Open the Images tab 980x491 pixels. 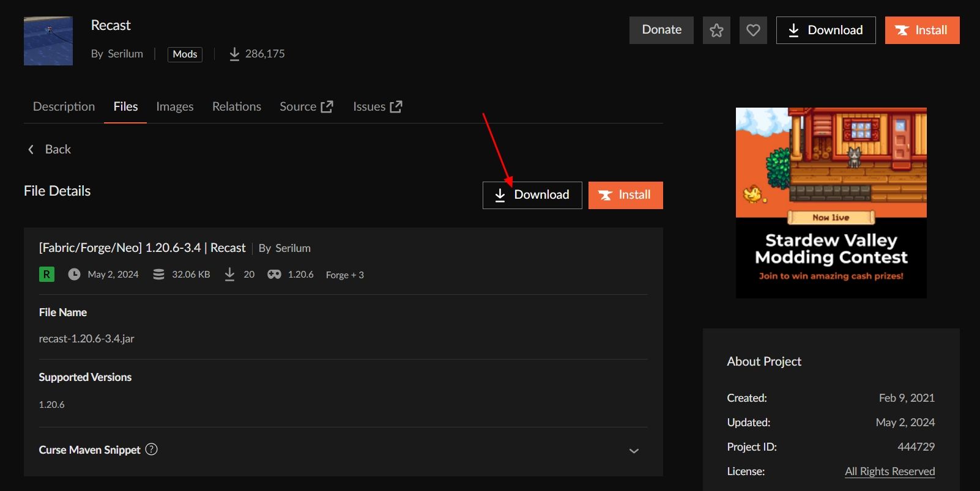pyautogui.click(x=175, y=106)
